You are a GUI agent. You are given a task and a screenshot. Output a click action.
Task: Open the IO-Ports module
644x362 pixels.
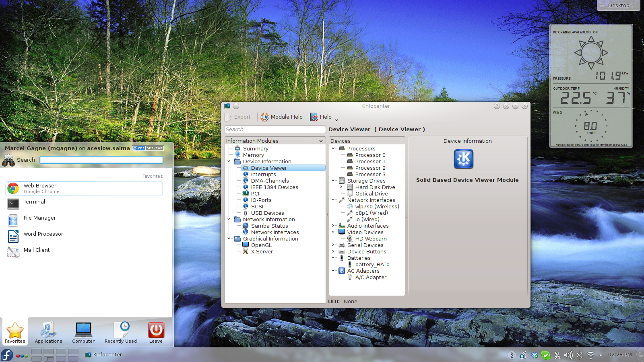[261, 200]
